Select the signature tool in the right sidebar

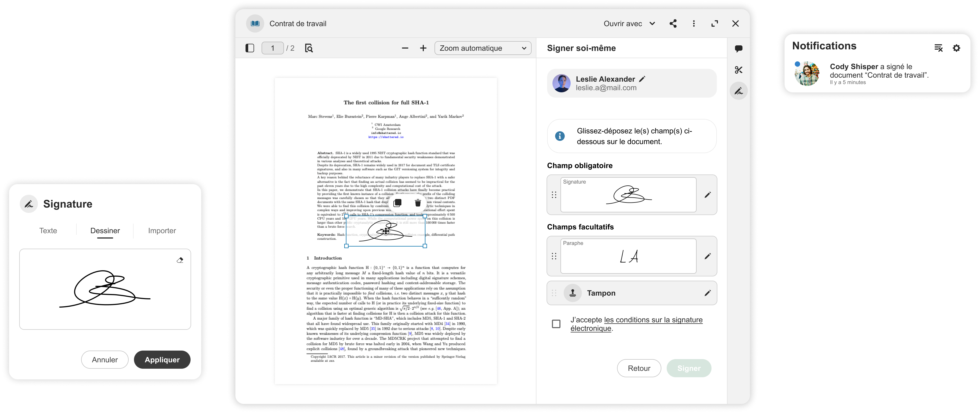(x=738, y=91)
